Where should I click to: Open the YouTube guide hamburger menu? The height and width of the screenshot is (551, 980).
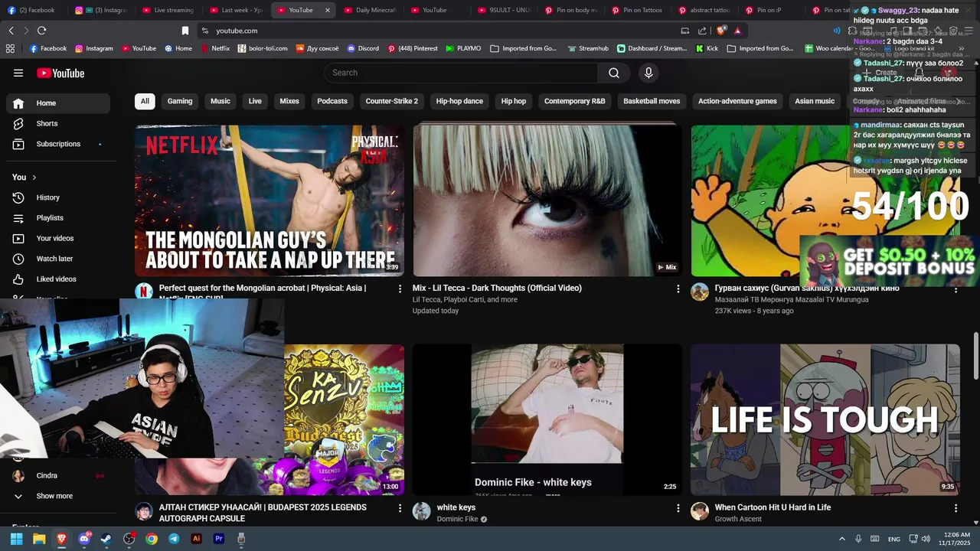[18, 73]
